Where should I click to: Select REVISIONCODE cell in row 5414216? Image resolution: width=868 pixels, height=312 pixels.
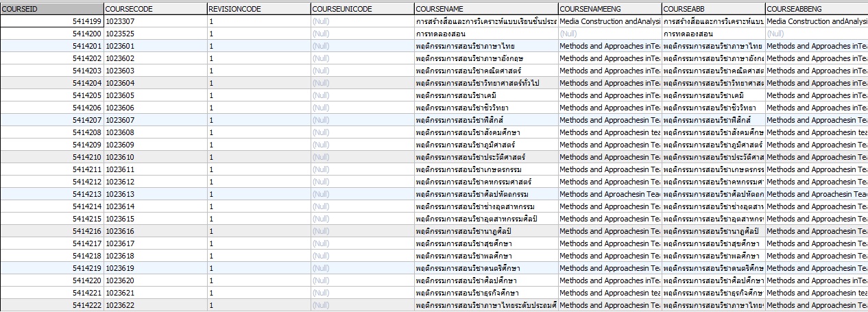pos(258,231)
